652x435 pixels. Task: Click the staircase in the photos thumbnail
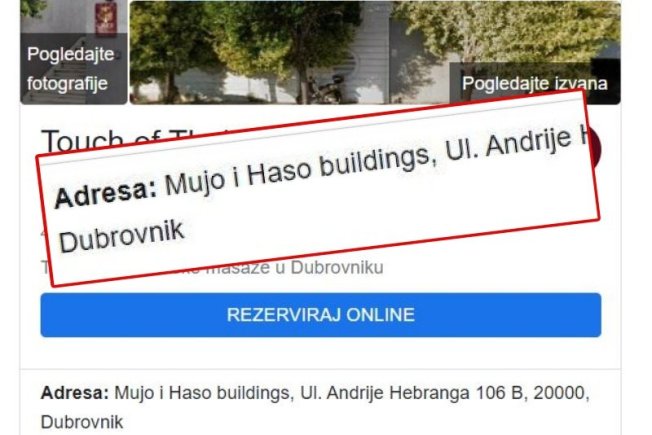56,81
